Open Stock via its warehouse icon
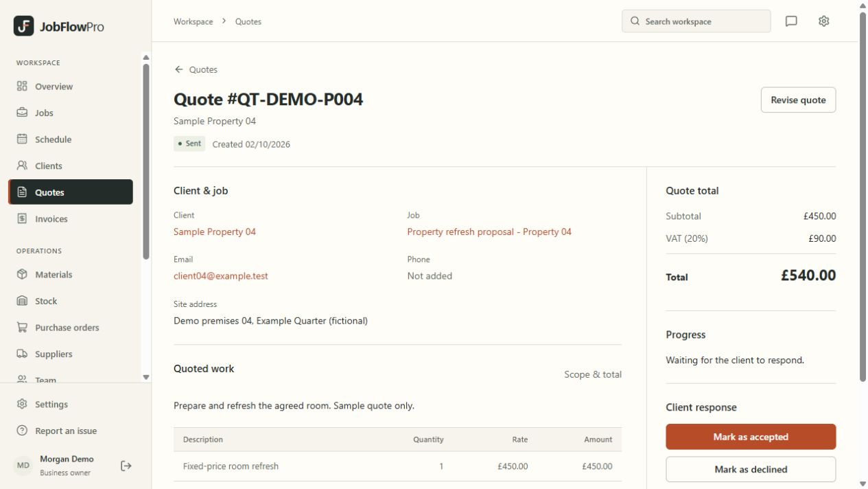Image resolution: width=868 pixels, height=489 pixels. [22, 301]
